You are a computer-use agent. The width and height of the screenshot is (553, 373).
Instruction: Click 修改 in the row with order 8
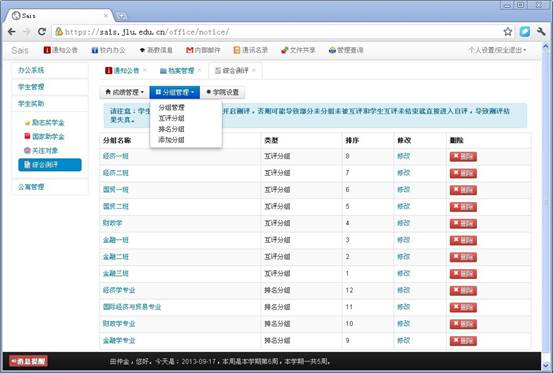click(403, 156)
